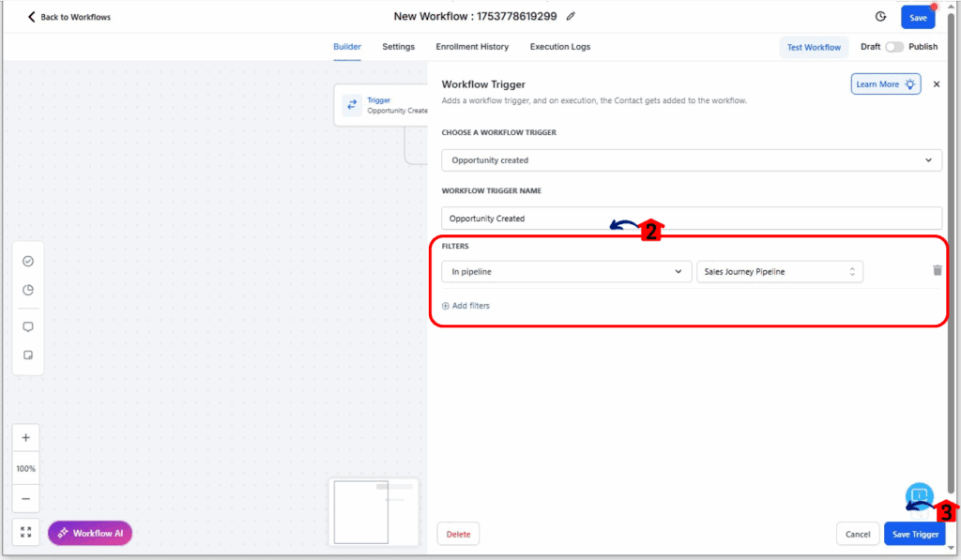Open the In pipeline filter dropdown
Image resolution: width=961 pixels, height=560 pixels.
click(566, 272)
